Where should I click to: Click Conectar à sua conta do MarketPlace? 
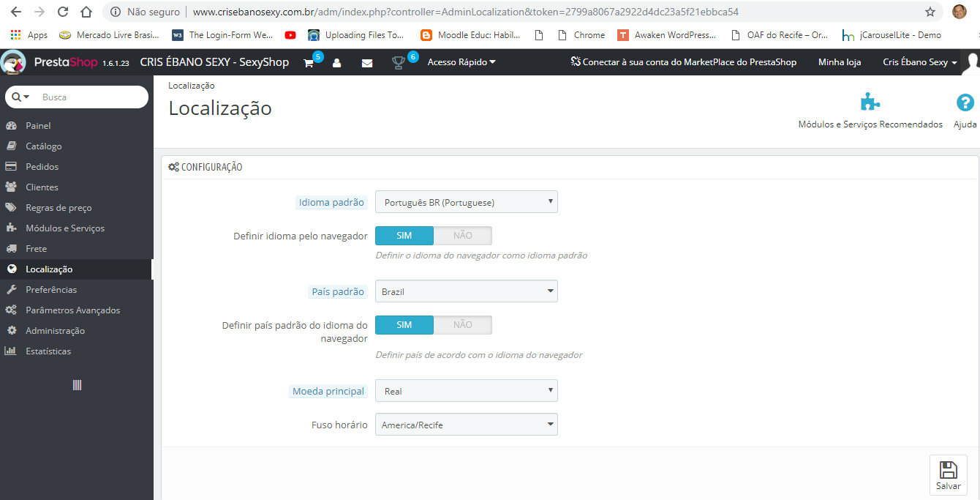pos(684,62)
